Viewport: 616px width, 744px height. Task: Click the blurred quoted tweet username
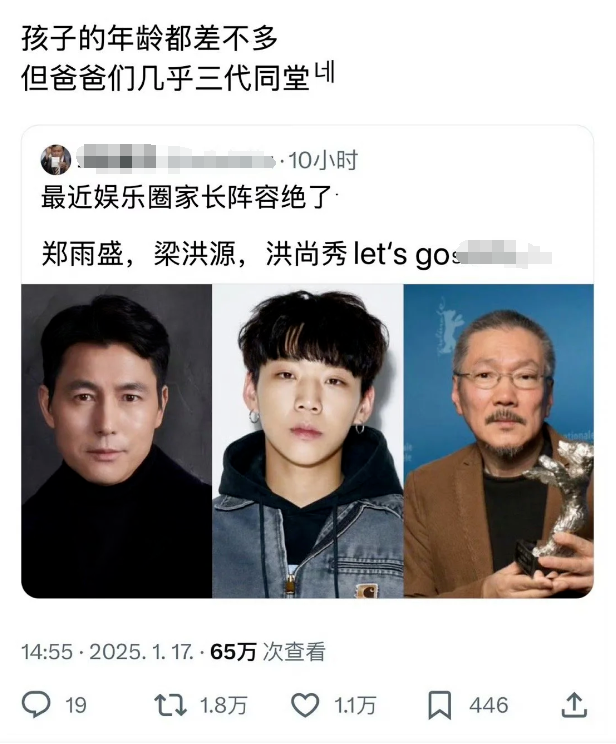(x=176, y=158)
